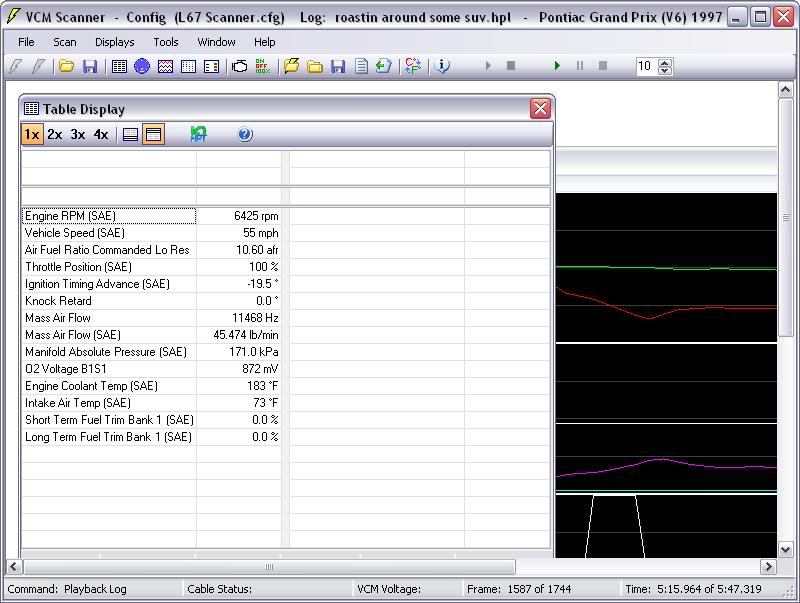Image resolution: width=800 pixels, height=603 pixels.
Task: Open the blue round gauge display icon
Action: click(x=142, y=66)
